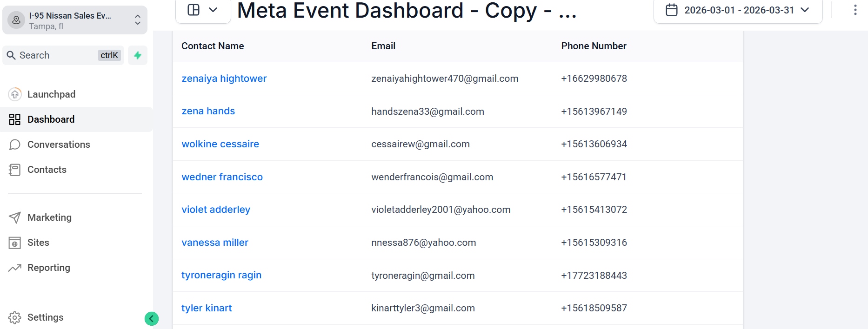Open violet adderley's contact record
The image size is (868, 329).
pos(216,210)
